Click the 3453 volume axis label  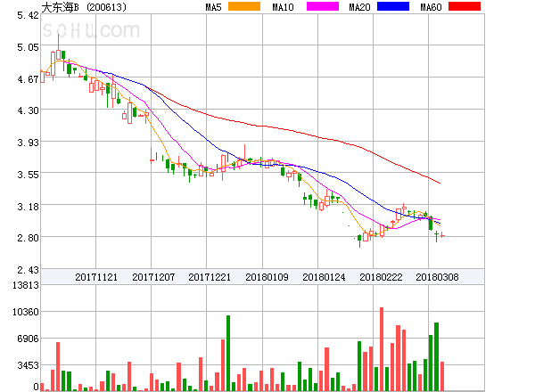(x=28, y=366)
